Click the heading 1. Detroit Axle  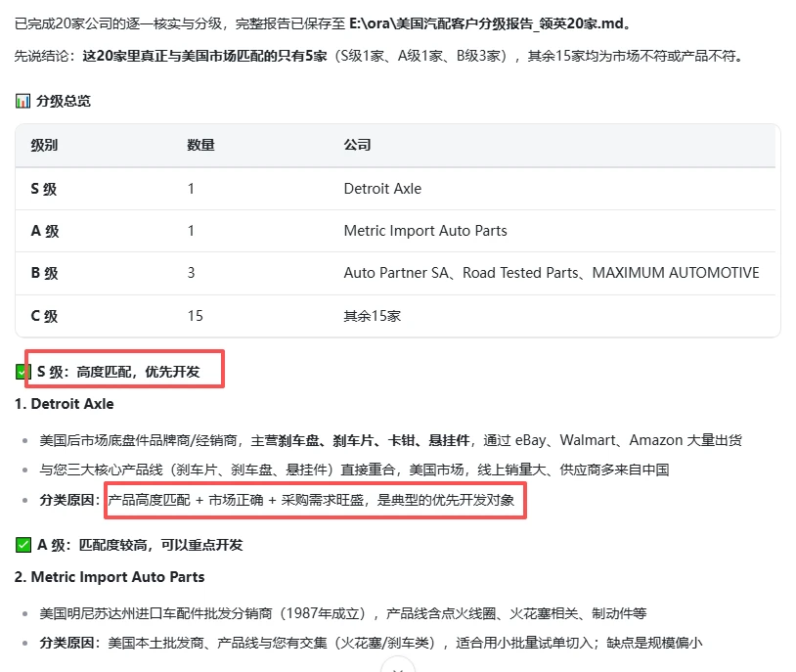coord(64,404)
